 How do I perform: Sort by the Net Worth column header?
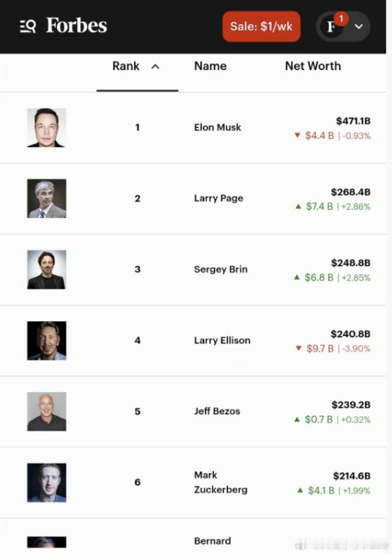(312, 66)
